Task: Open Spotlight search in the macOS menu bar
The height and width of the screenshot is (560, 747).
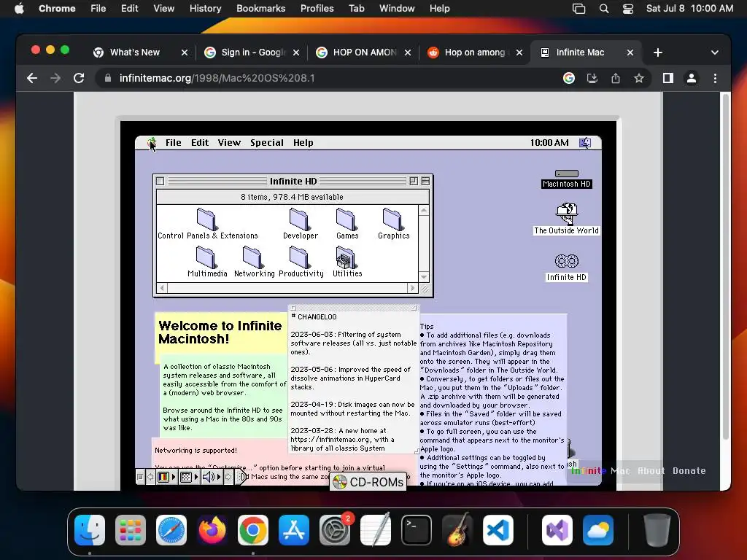Action: [603, 9]
